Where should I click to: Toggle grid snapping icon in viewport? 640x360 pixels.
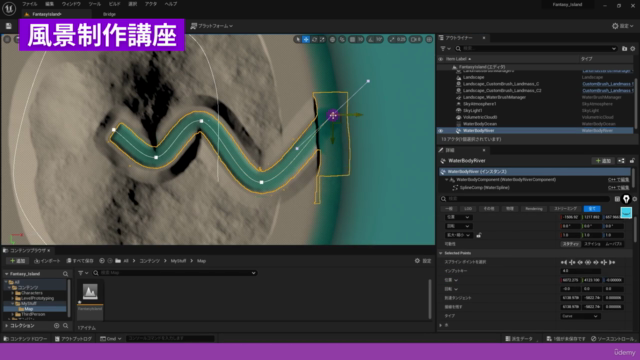(x=352, y=39)
